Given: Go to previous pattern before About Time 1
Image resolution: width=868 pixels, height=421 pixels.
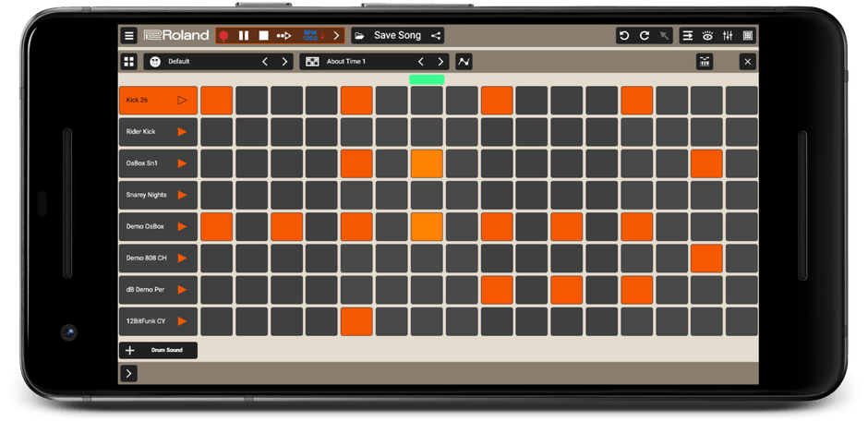Looking at the screenshot, I should (x=421, y=62).
